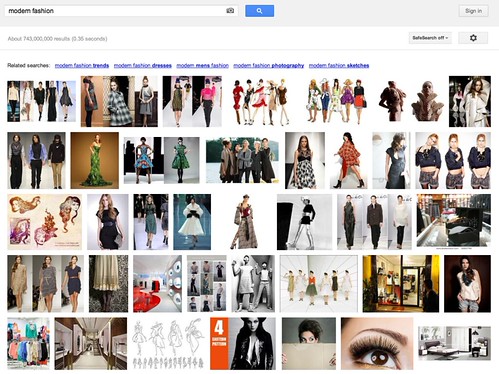The image size is (499, 374).
Task: Open related search modern fashion trends
Action: (x=82, y=65)
